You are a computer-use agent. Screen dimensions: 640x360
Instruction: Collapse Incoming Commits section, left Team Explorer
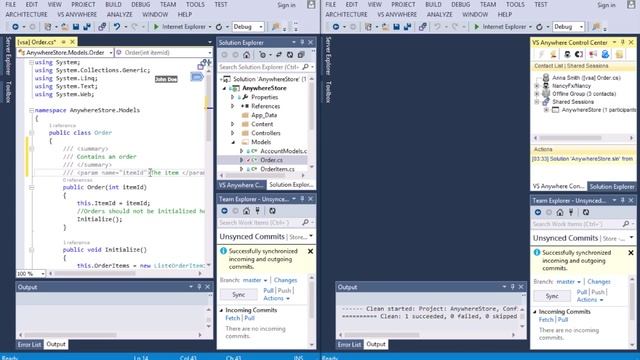[222, 310]
